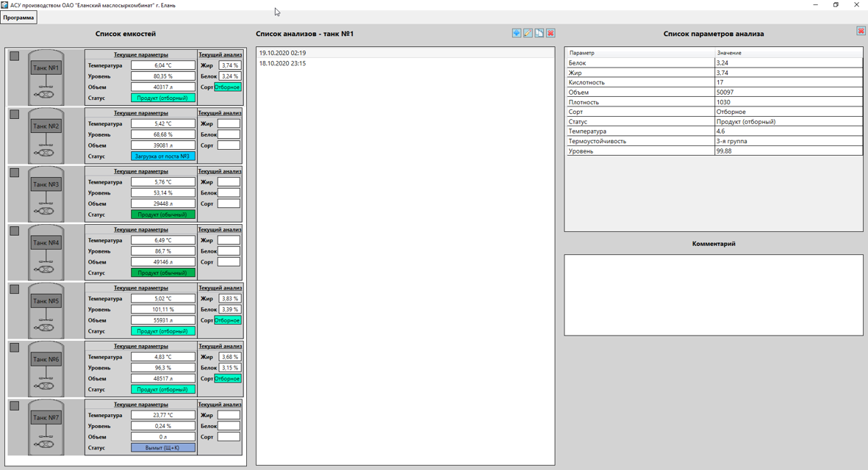Image resolution: width=868 pixels, height=470 pixels.
Task: Click the copy analysis icon
Action: pos(539,33)
